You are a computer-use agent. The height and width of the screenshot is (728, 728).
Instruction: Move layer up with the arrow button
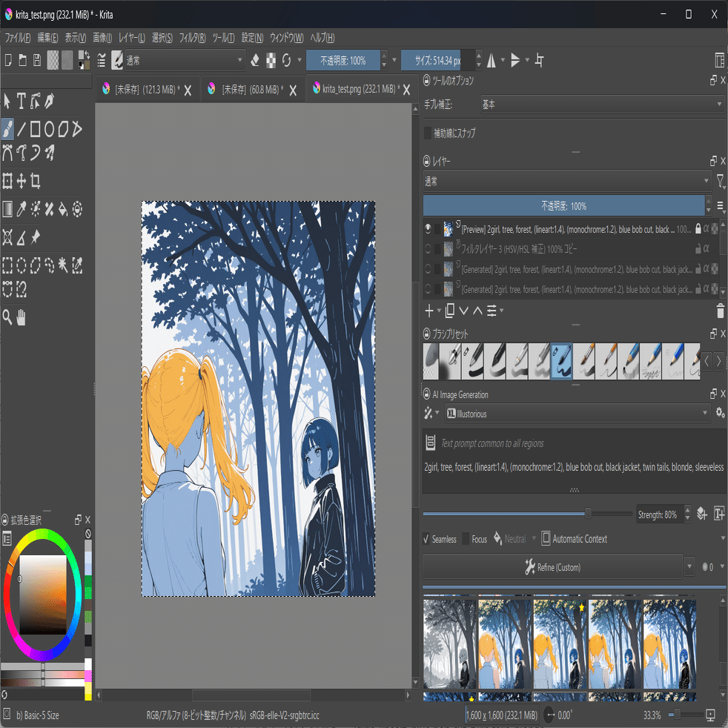(477, 311)
